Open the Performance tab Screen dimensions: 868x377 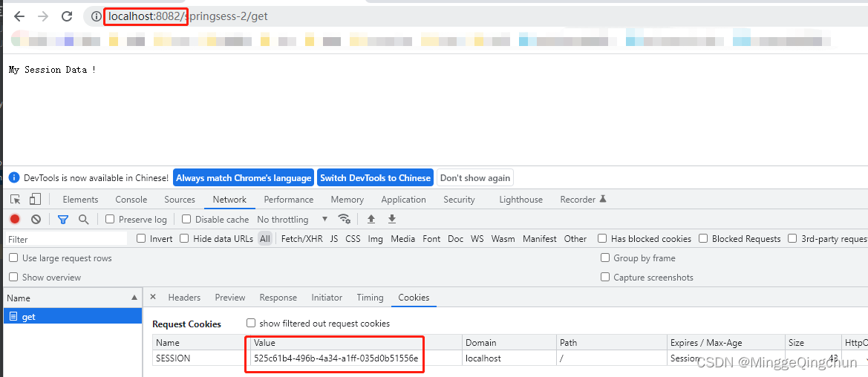[288, 200]
